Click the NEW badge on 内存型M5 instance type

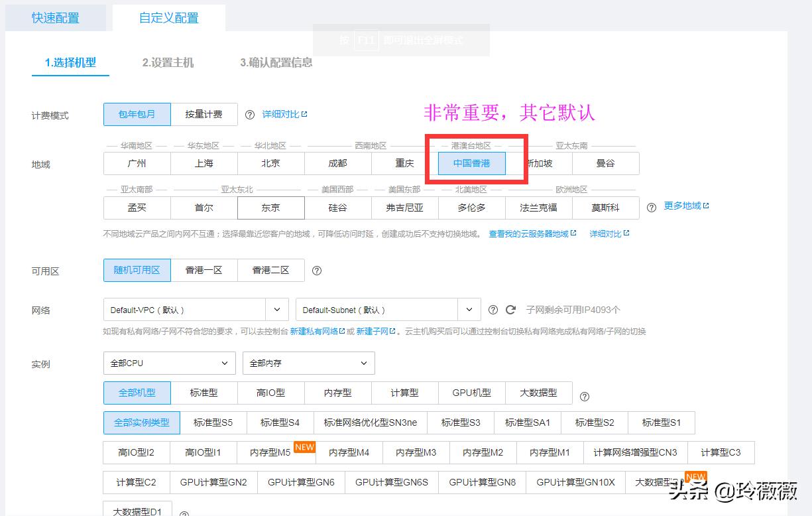point(304,448)
